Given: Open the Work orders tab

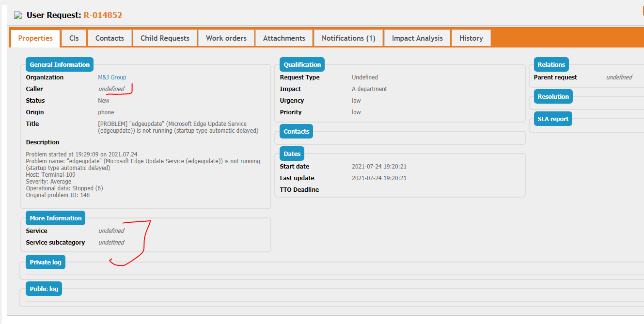Looking at the screenshot, I should (226, 38).
